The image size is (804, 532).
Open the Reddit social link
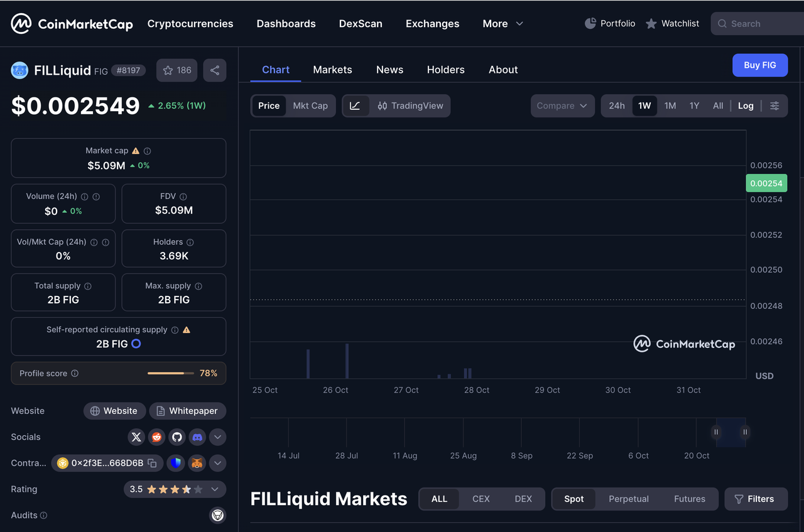(157, 437)
